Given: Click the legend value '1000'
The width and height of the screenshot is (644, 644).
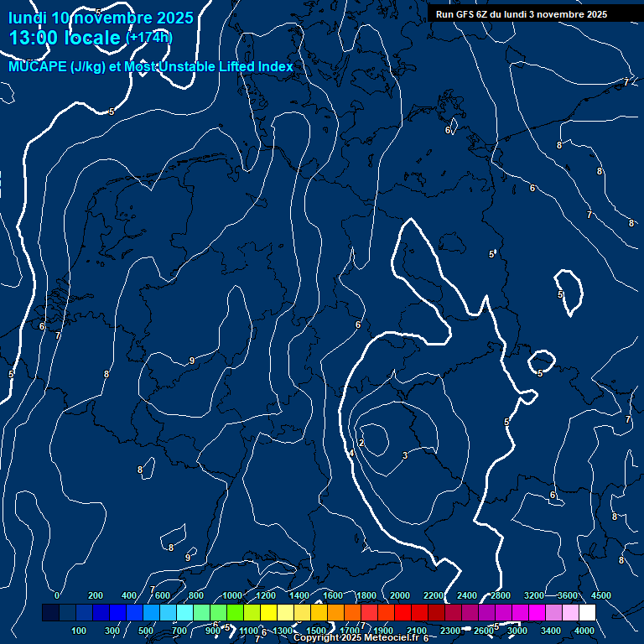Looking at the screenshot, I should [232, 595].
